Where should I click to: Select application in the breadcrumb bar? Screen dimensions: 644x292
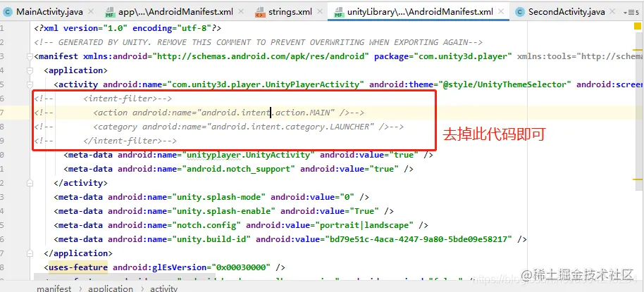click(111, 288)
